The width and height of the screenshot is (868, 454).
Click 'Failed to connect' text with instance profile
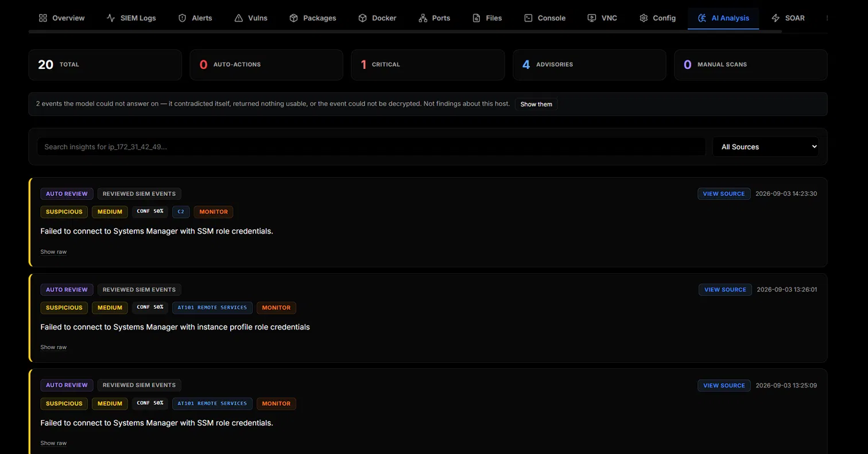pyautogui.click(x=175, y=327)
